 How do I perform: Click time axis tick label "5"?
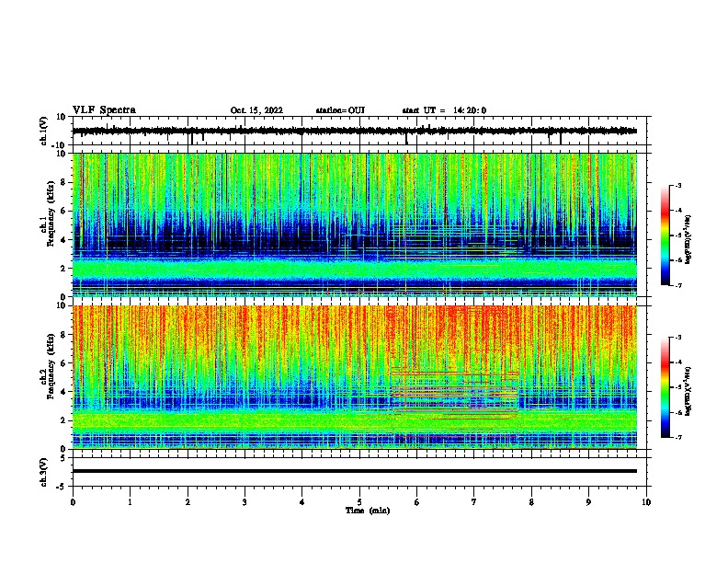click(359, 502)
